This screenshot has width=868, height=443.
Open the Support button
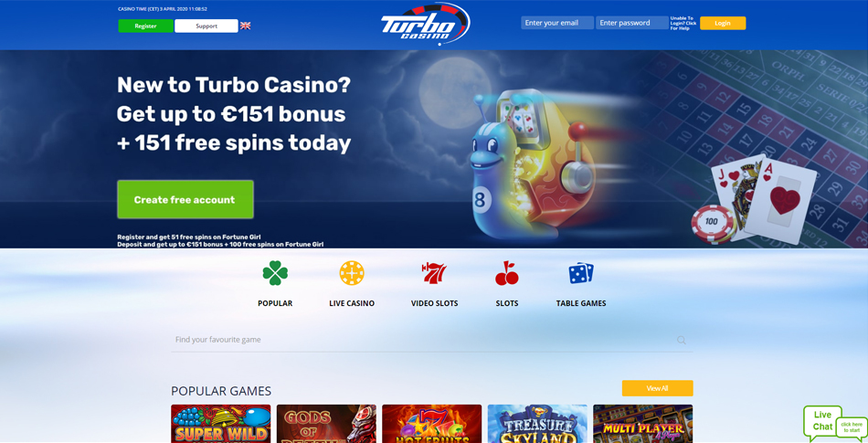point(206,26)
